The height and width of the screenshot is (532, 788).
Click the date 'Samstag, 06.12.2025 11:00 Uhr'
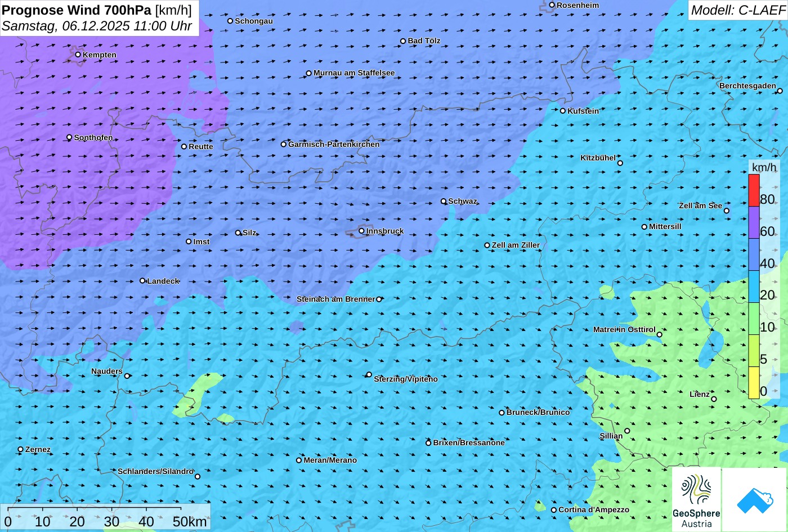[x=97, y=26]
